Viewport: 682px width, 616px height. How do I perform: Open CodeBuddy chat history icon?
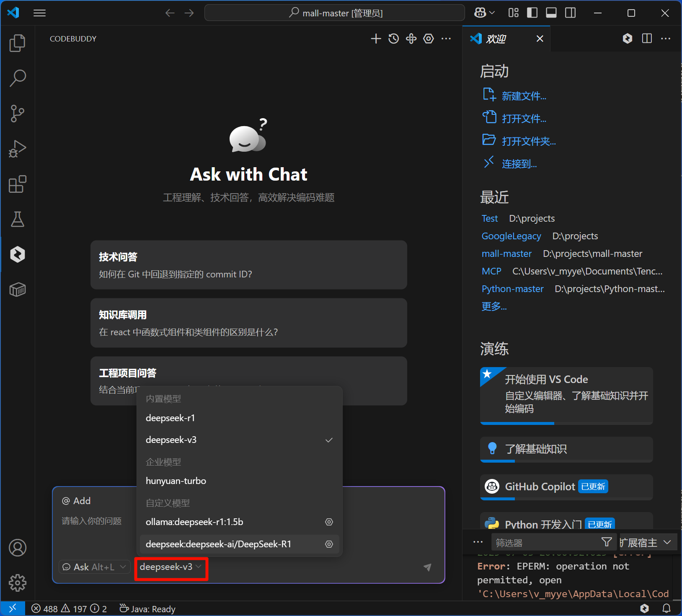coord(393,39)
